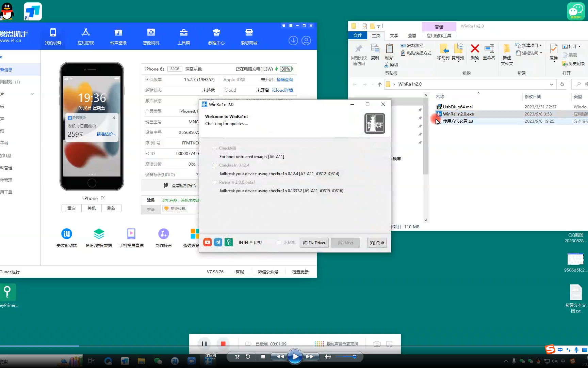Click the (Q) Quit button

pyautogui.click(x=377, y=243)
